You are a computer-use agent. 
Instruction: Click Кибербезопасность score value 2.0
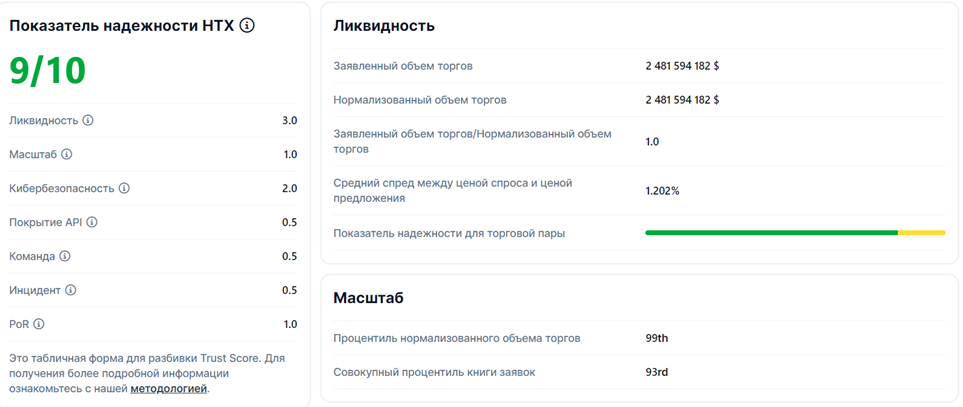(x=290, y=188)
